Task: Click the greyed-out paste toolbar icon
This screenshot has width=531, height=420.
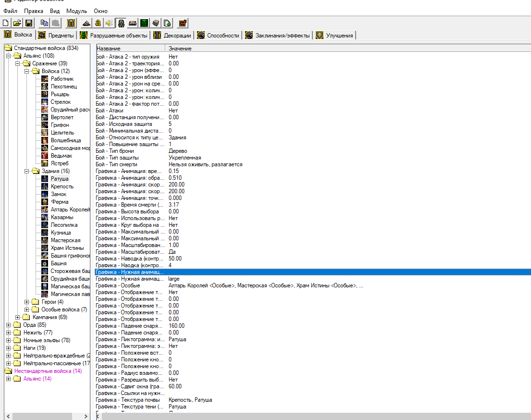Action: (x=56, y=23)
